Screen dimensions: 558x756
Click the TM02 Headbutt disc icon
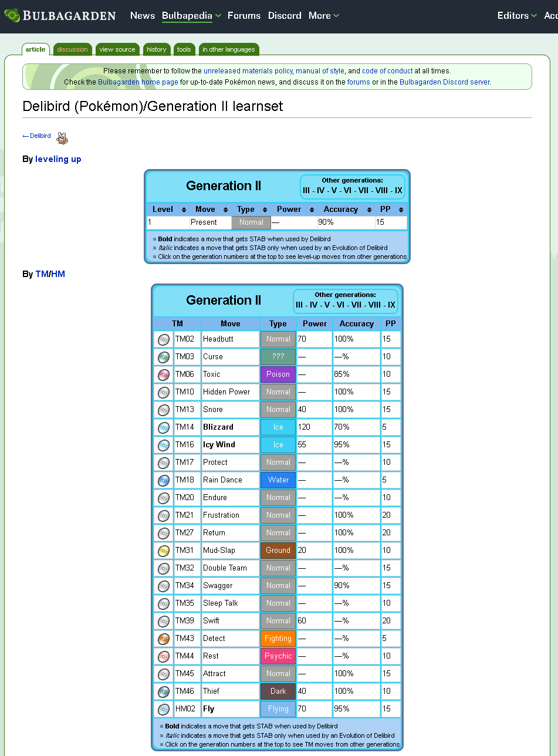point(164,339)
